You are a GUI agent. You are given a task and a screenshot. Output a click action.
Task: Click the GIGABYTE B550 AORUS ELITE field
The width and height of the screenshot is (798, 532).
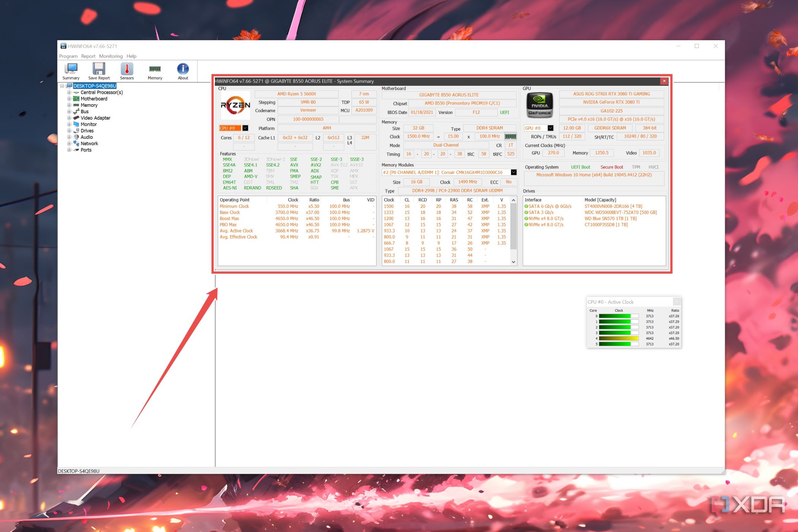point(449,95)
